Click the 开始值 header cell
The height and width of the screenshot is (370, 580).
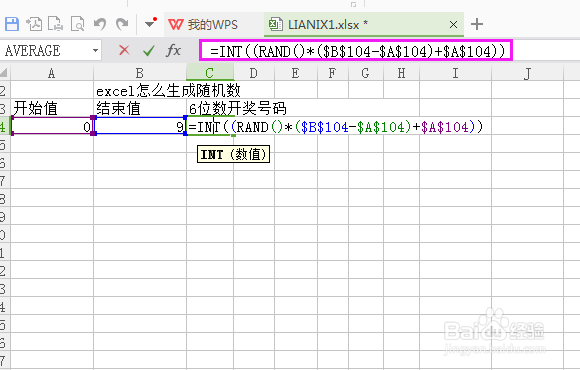52,108
